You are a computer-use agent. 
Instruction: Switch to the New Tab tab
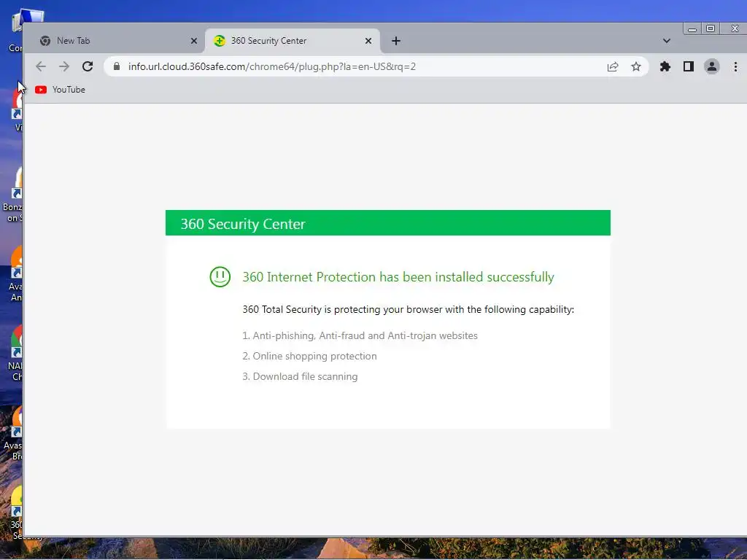tap(117, 41)
